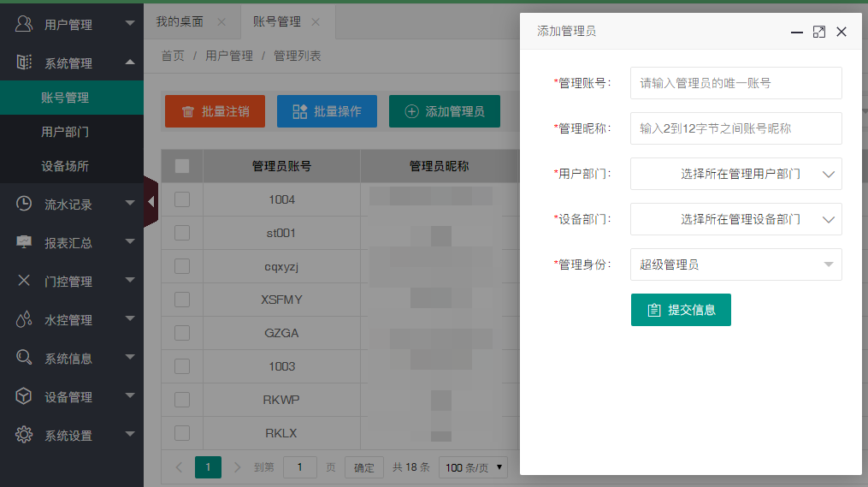Expand the 报表汇总 sidebar menu arrow
Image resolution: width=868 pixels, height=487 pixels.
[x=130, y=241]
